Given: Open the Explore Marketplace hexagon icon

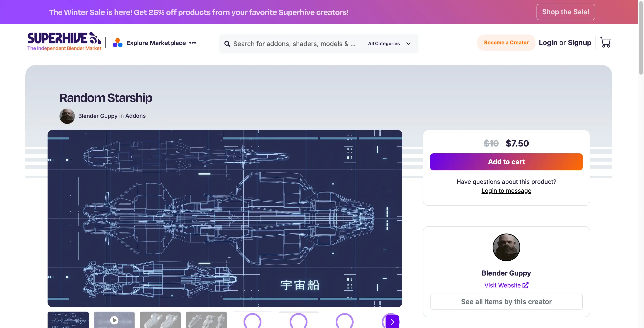Looking at the screenshot, I should pyautogui.click(x=117, y=42).
